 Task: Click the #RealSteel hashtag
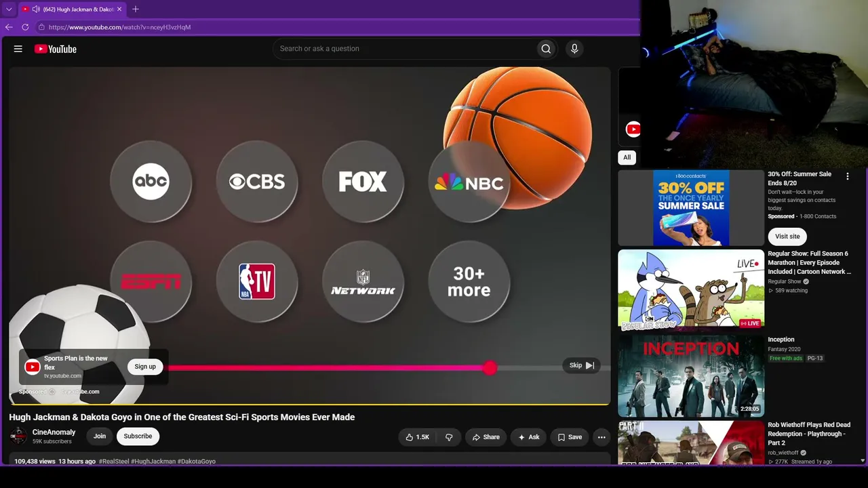tap(114, 462)
